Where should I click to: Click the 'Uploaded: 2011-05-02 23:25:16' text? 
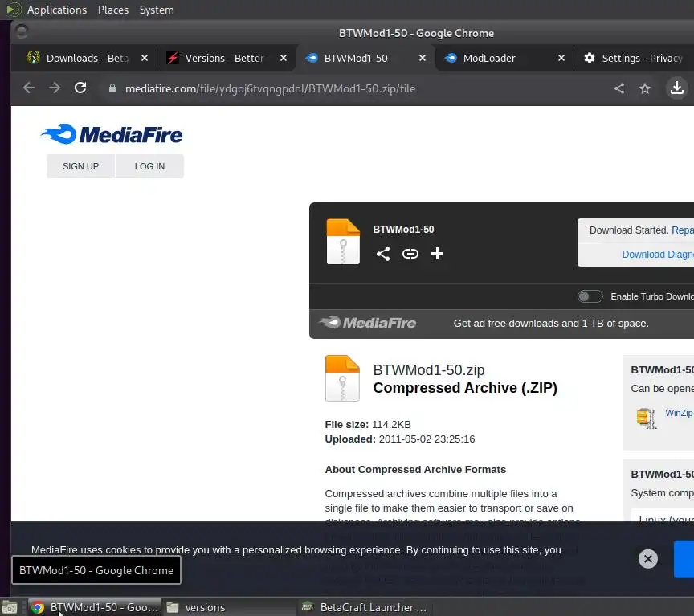pyautogui.click(x=400, y=439)
